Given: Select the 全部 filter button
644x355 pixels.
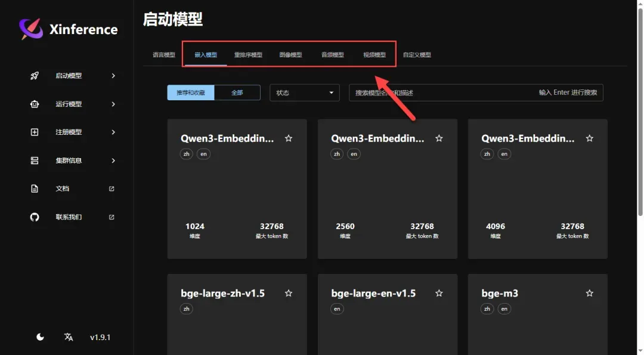Looking at the screenshot, I should [x=237, y=92].
